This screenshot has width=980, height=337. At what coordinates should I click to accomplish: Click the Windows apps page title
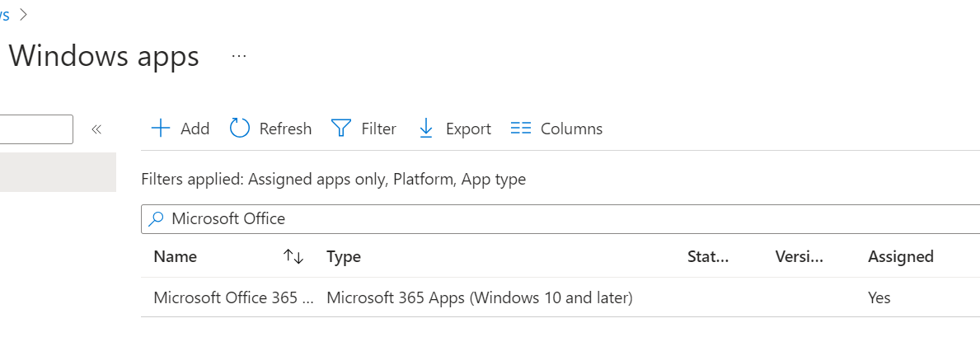104,56
